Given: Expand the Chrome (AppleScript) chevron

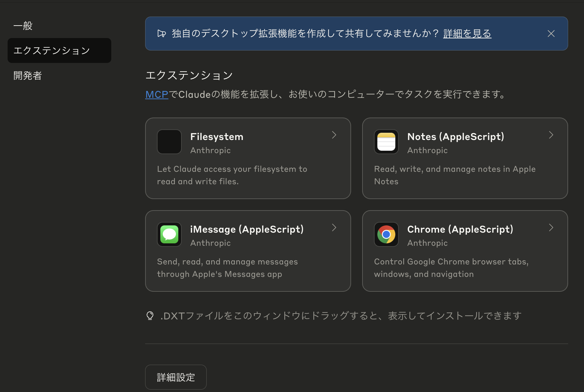Looking at the screenshot, I should pos(551,228).
